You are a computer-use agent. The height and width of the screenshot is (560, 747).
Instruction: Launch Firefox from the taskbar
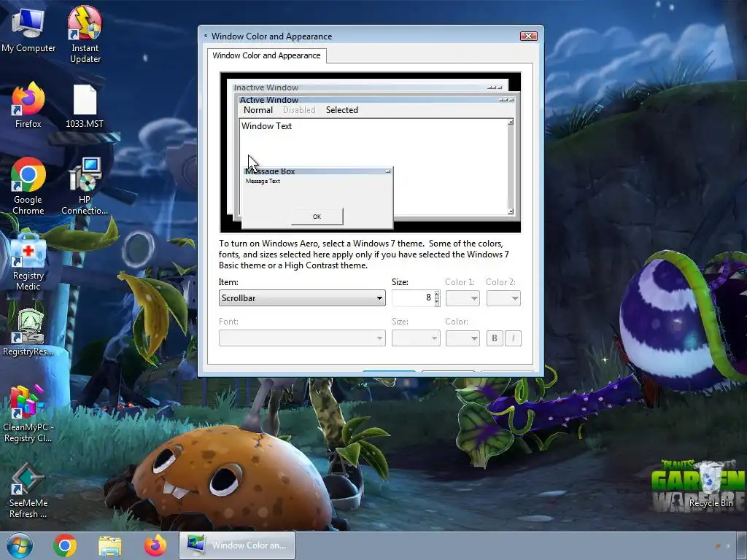click(155, 545)
